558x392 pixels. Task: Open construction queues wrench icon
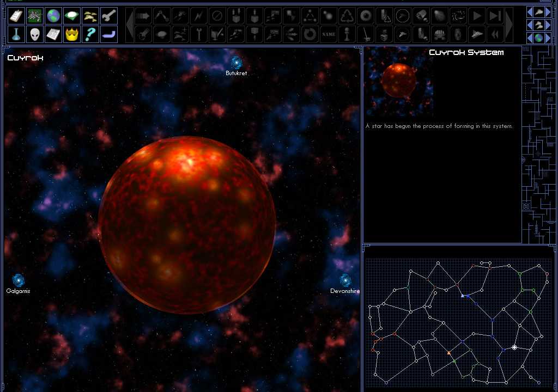(x=109, y=15)
